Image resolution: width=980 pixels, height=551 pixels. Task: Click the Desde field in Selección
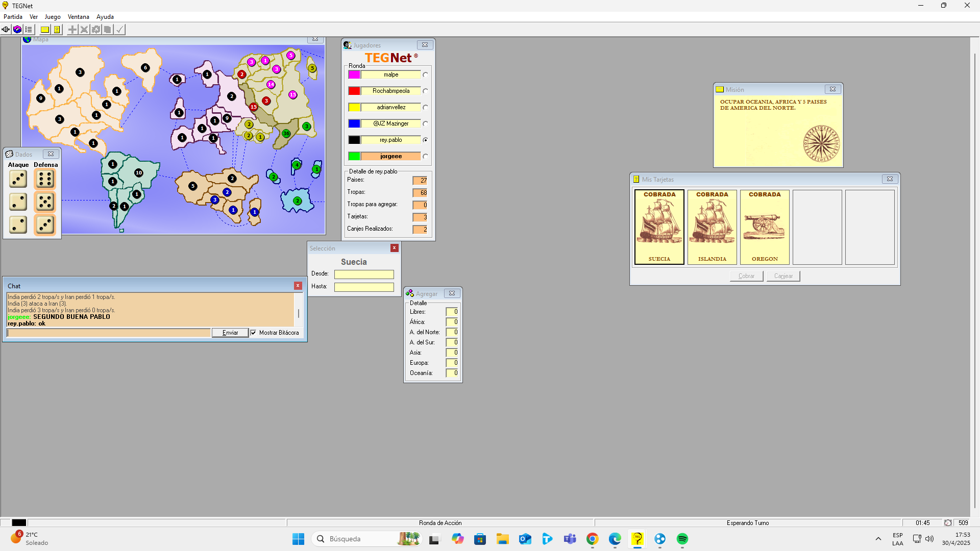coord(364,274)
